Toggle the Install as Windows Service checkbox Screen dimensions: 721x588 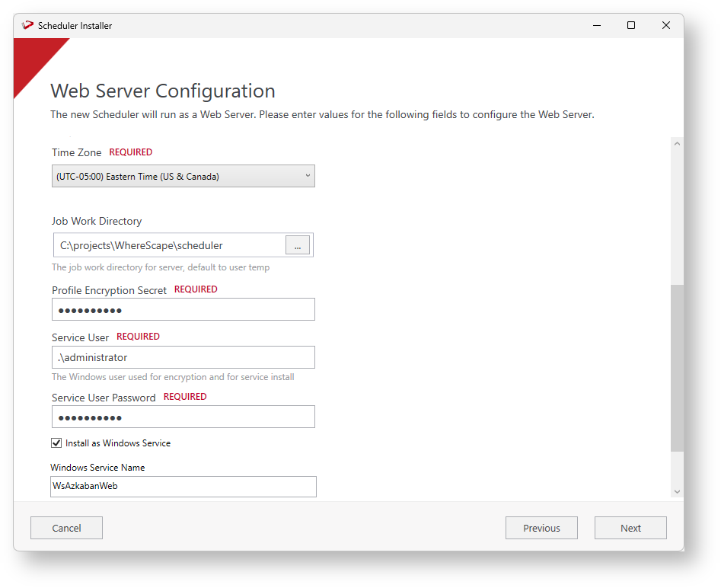tap(56, 443)
